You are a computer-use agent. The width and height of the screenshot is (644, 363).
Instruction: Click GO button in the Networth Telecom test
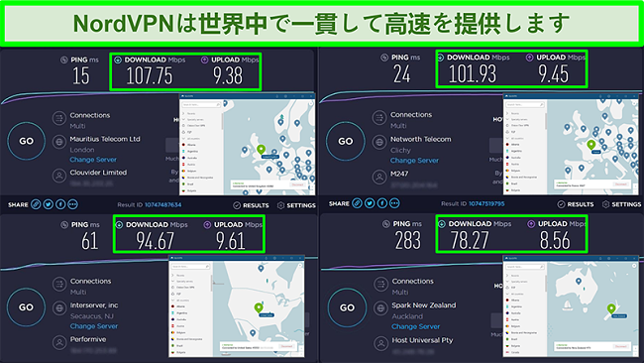346,141
